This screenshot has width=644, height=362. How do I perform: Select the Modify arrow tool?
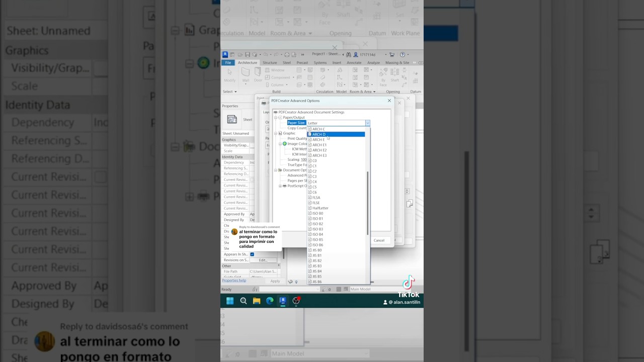(x=229, y=74)
